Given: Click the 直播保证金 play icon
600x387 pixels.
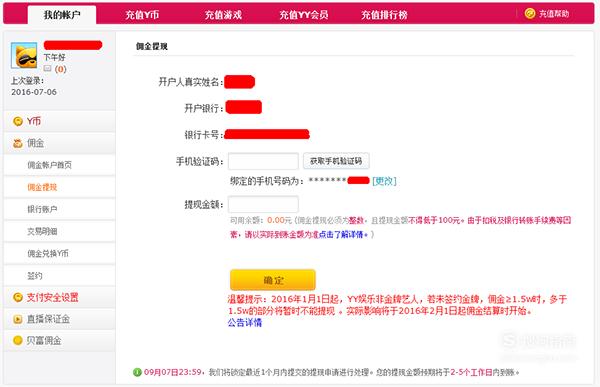Looking at the screenshot, I should click(18, 319).
